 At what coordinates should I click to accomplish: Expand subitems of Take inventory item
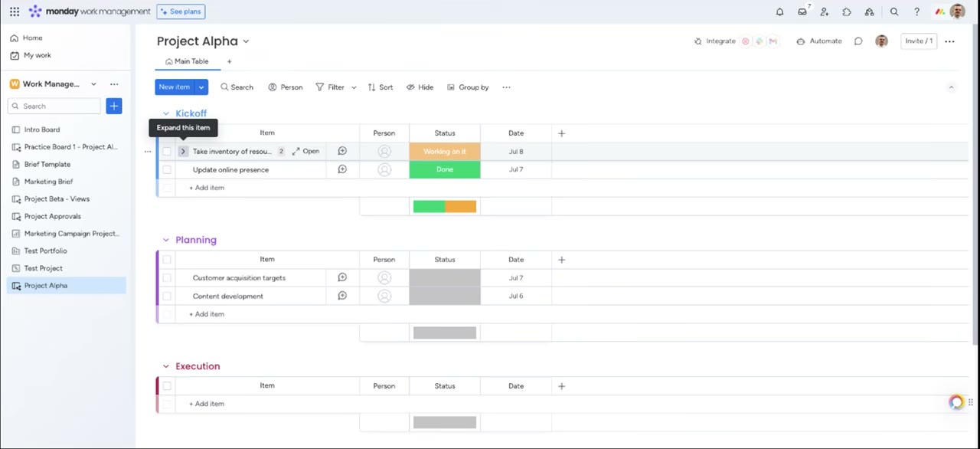(x=183, y=152)
